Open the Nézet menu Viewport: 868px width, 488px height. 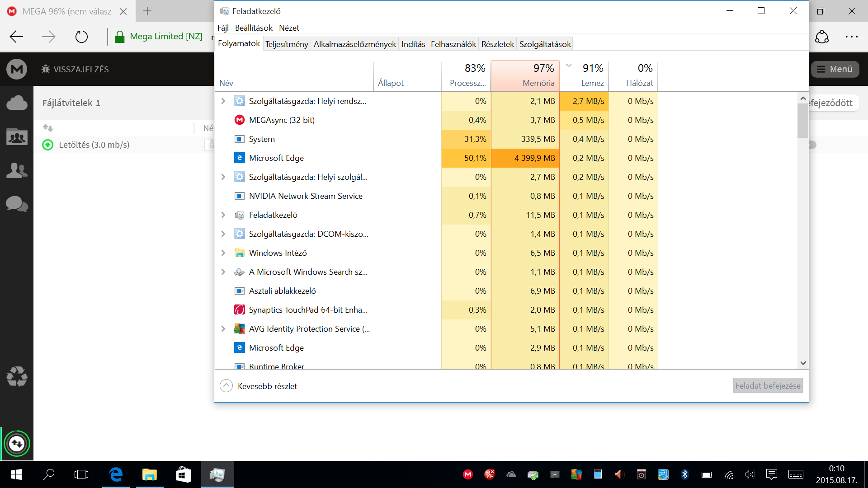pos(289,28)
